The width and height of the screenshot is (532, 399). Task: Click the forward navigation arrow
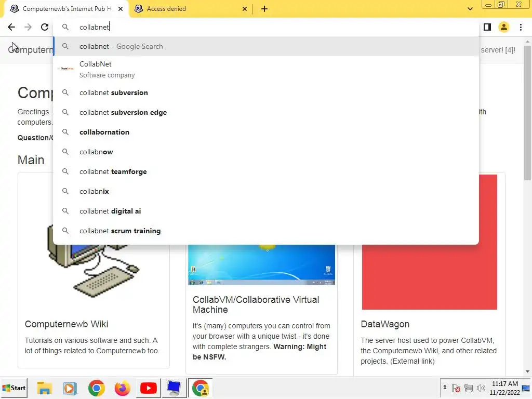(x=28, y=27)
